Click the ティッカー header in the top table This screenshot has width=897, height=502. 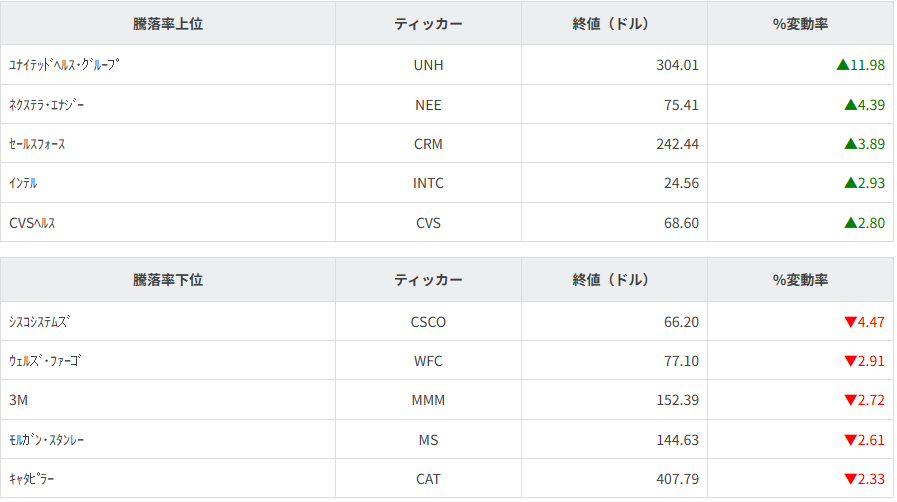428,24
